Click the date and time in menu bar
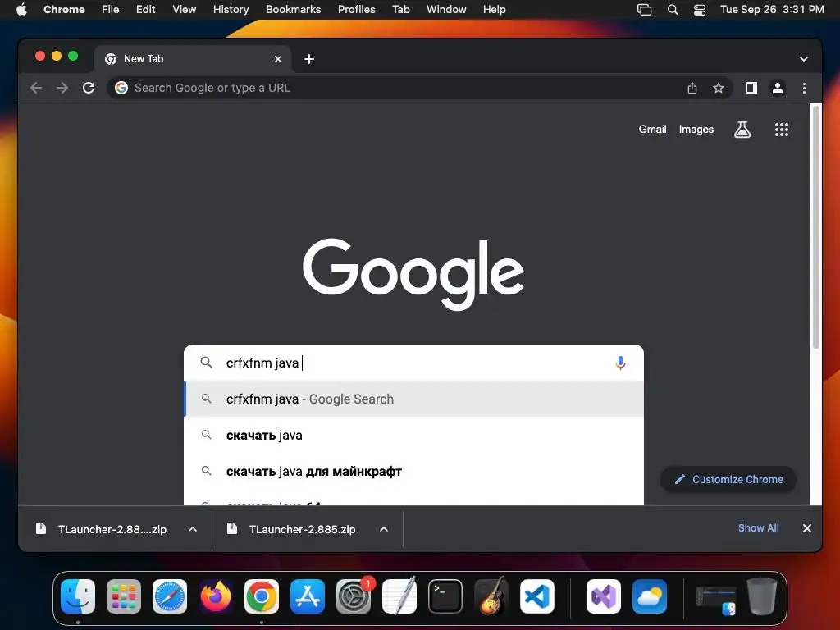Image resolution: width=840 pixels, height=630 pixels. point(771,10)
